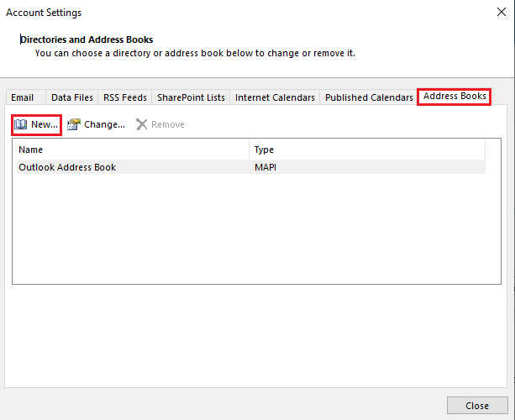Select the Address Books tab
The height and width of the screenshot is (420, 515).
(x=455, y=97)
